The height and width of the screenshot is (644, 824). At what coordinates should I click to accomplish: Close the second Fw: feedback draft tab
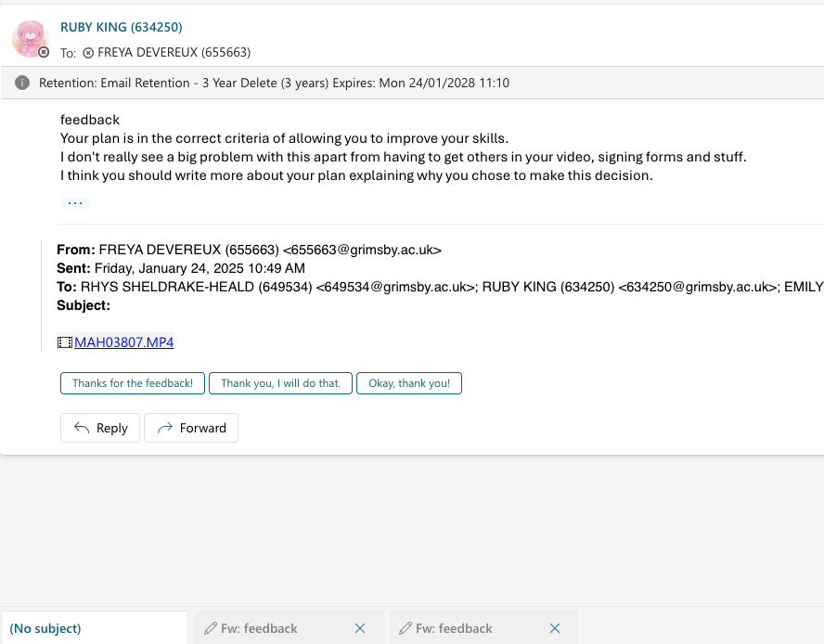coord(555,628)
